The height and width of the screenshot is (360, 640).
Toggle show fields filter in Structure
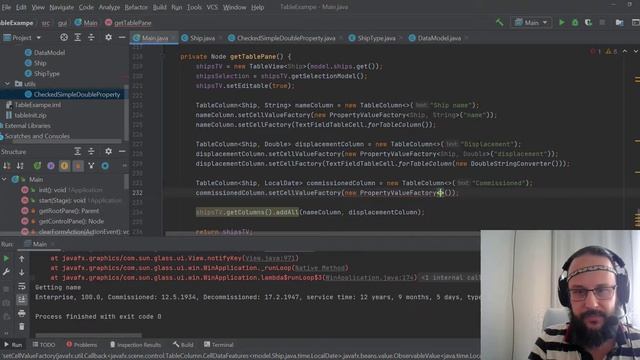64,166
